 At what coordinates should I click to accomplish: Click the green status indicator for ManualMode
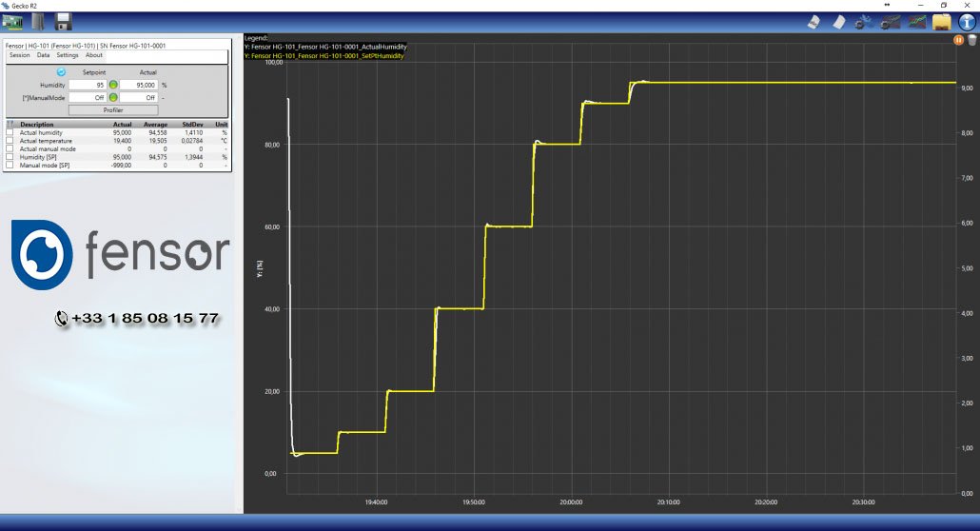coord(113,98)
